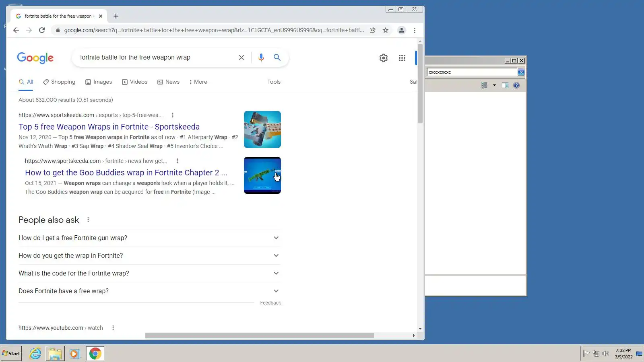Open the clock showing 7:32 PM
644x362 pixels.
(623, 354)
